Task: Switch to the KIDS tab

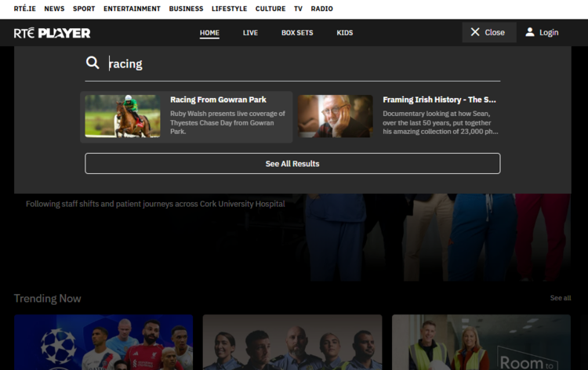Action: (345, 33)
